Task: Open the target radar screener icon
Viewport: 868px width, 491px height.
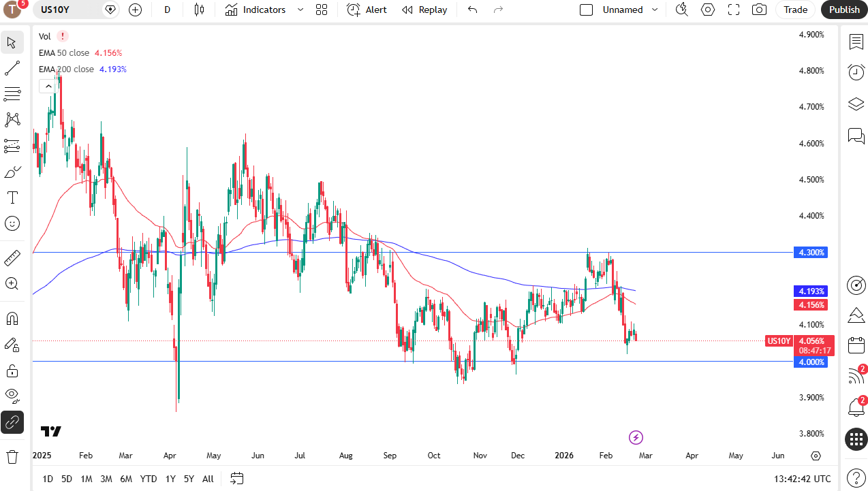Action: 856,285
